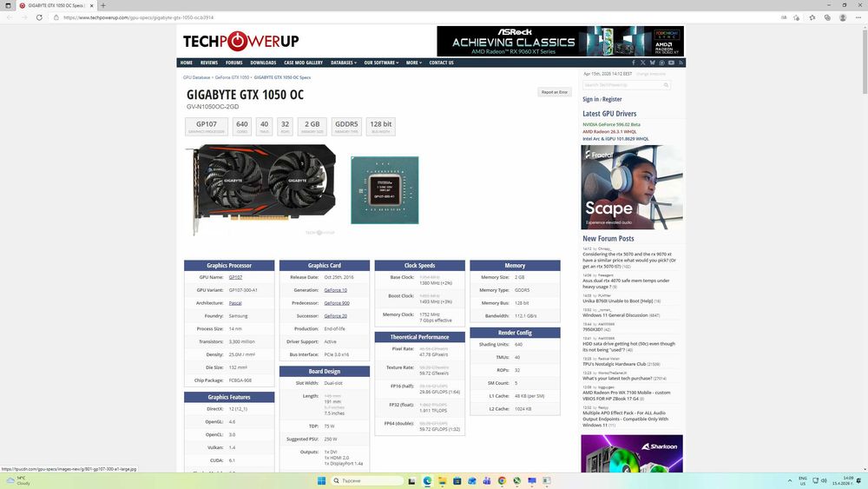Screen dimensions: 868x489
Task: Open the TechPowerUp X (Twitter) icon
Action: [x=642, y=63]
